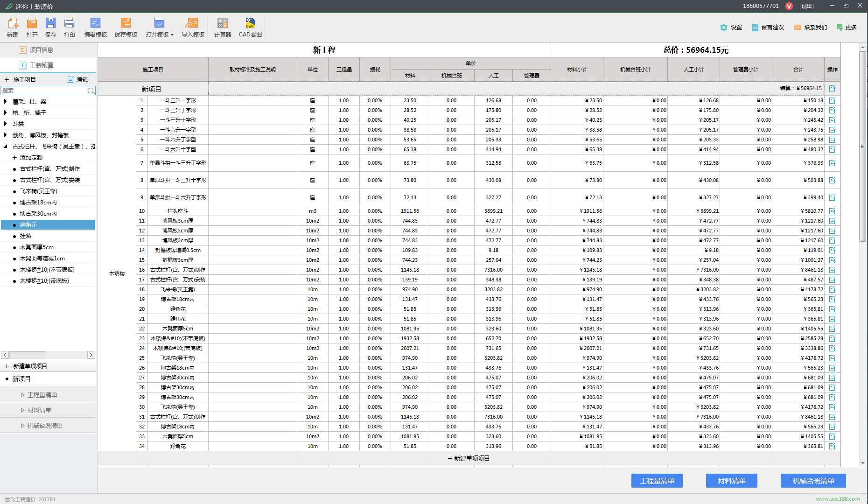Expand the 斗拱 tree category
The image size is (868, 504).
coord(5,124)
